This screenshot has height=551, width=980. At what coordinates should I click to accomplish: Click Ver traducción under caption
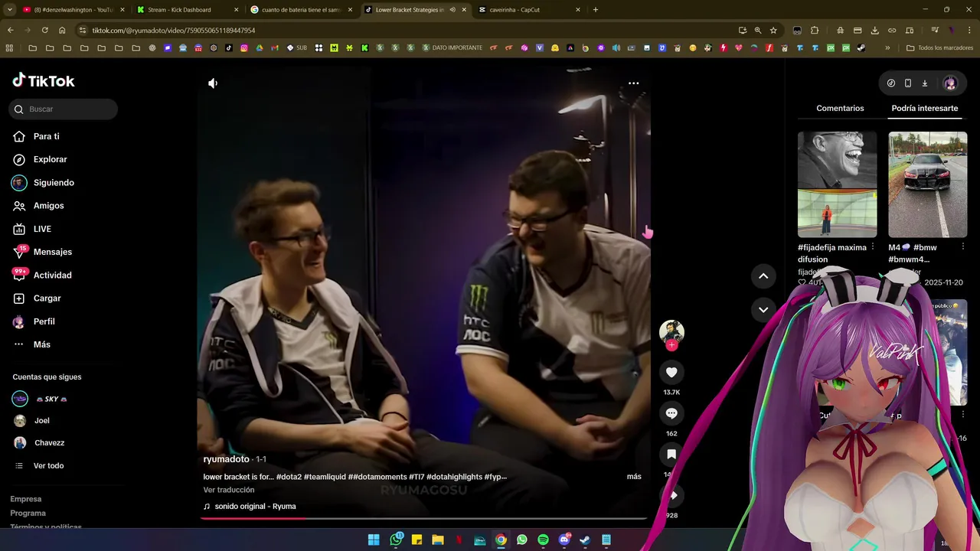coord(229,490)
